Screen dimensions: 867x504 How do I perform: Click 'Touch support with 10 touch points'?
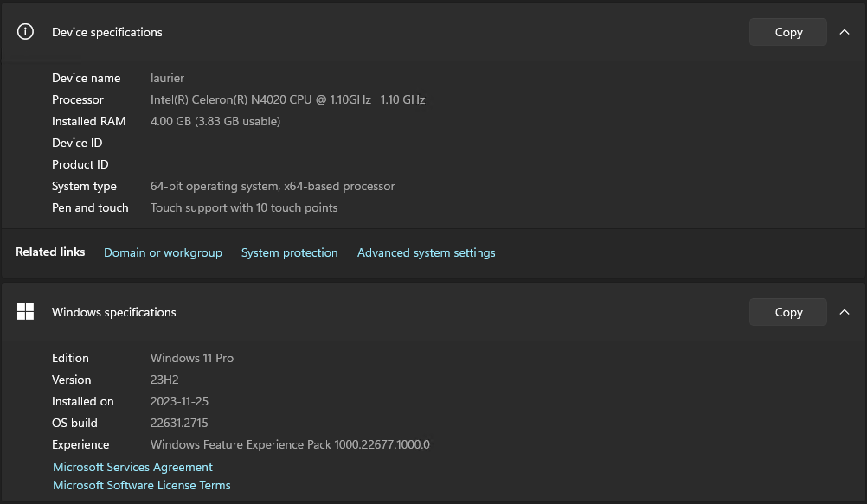click(244, 207)
